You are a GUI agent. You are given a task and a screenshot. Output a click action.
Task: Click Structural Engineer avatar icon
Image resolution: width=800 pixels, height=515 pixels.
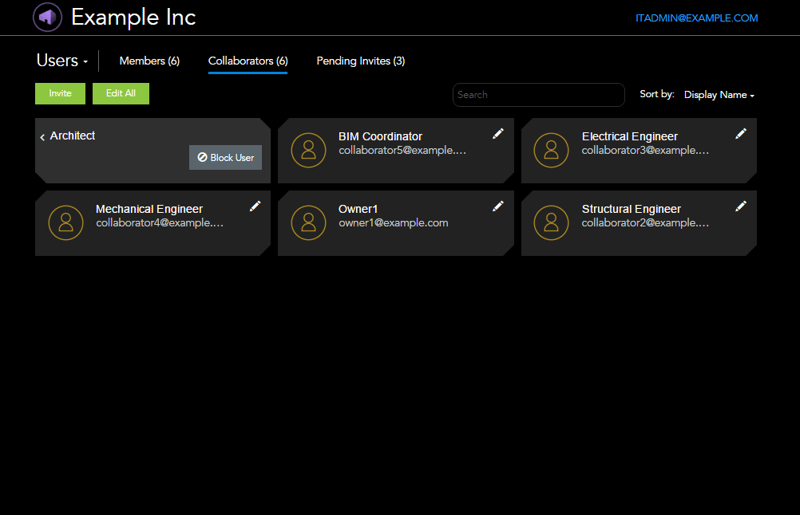click(x=551, y=223)
